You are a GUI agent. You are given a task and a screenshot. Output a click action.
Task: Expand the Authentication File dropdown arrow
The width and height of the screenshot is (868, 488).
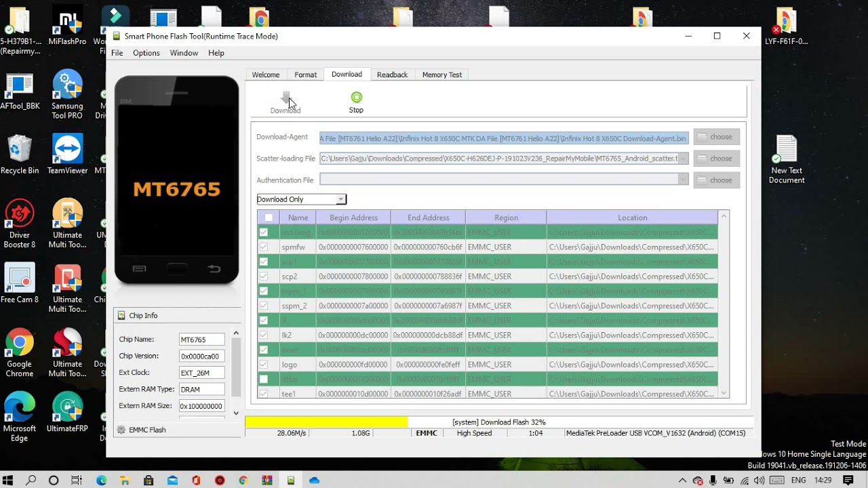pyautogui.click(x=683, y=180)
